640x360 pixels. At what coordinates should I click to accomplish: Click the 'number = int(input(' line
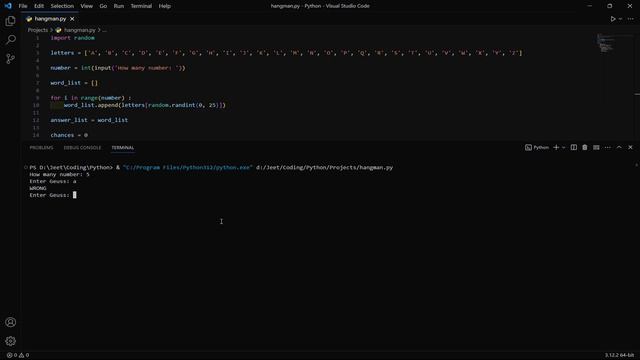click(x=118, y=68)
